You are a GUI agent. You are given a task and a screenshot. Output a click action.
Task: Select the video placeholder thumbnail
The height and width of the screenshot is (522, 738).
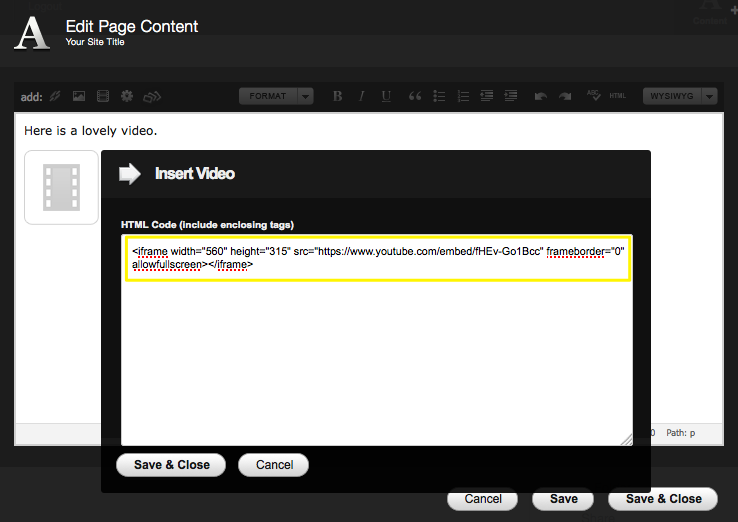(x=61, y=187)
